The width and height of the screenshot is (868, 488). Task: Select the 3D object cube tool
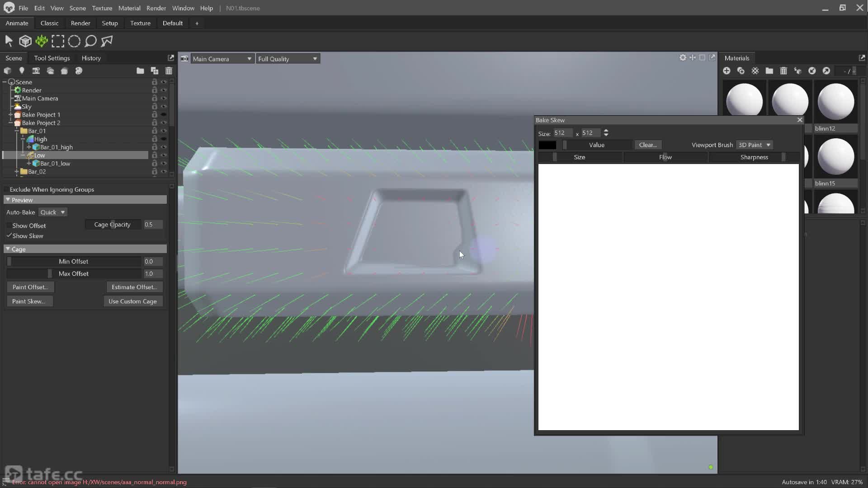25,41
